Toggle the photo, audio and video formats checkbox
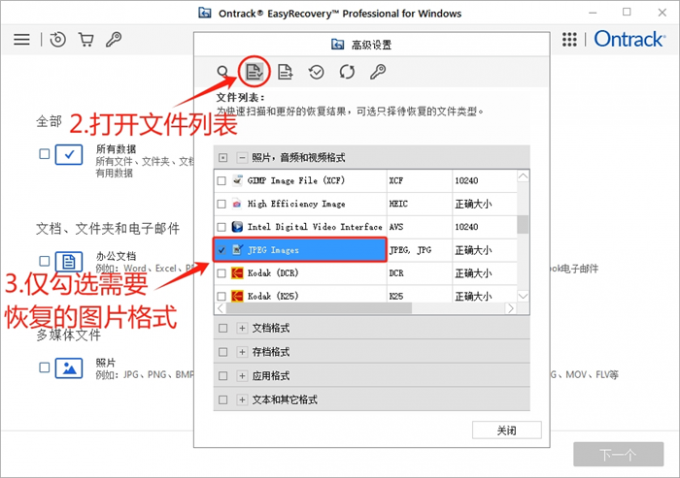Viewport: 680px width, 478px height. point(223,157)
